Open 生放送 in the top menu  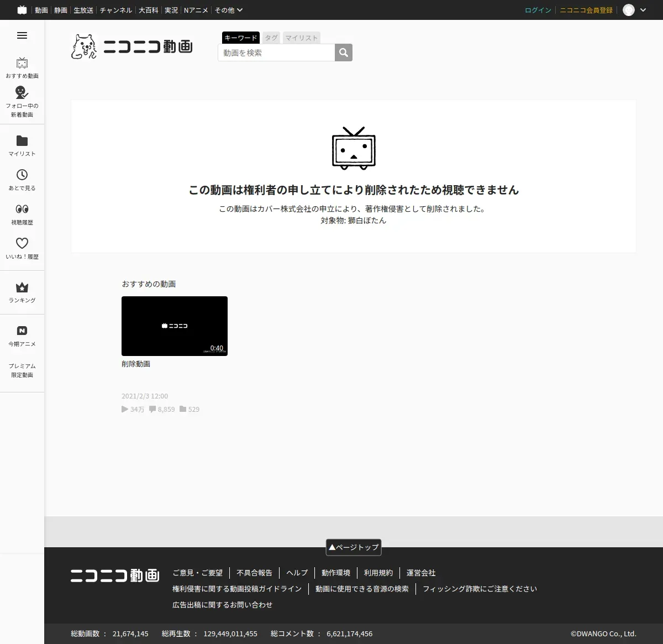click(x=83, y=10)
